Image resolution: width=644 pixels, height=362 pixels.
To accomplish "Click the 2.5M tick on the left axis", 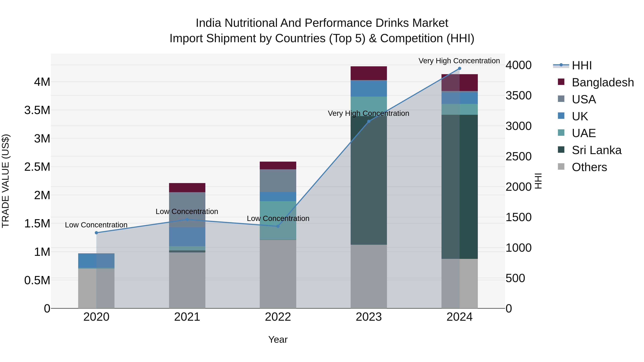I will (37, 167).
